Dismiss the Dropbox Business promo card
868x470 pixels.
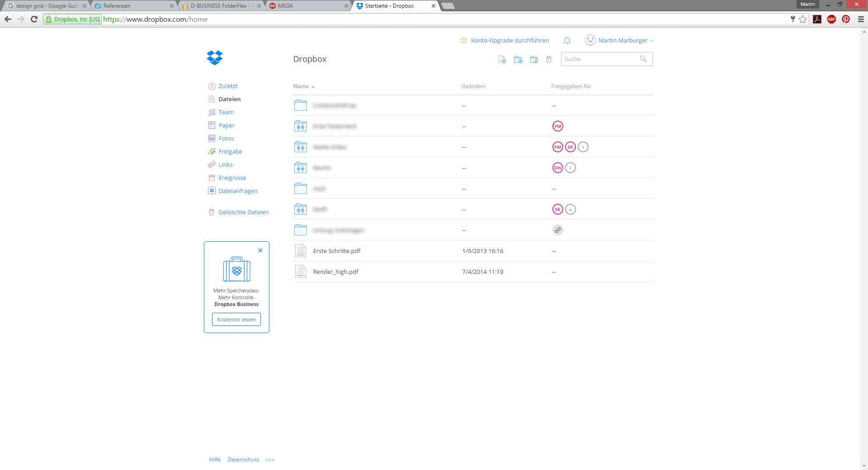[260, 250]
